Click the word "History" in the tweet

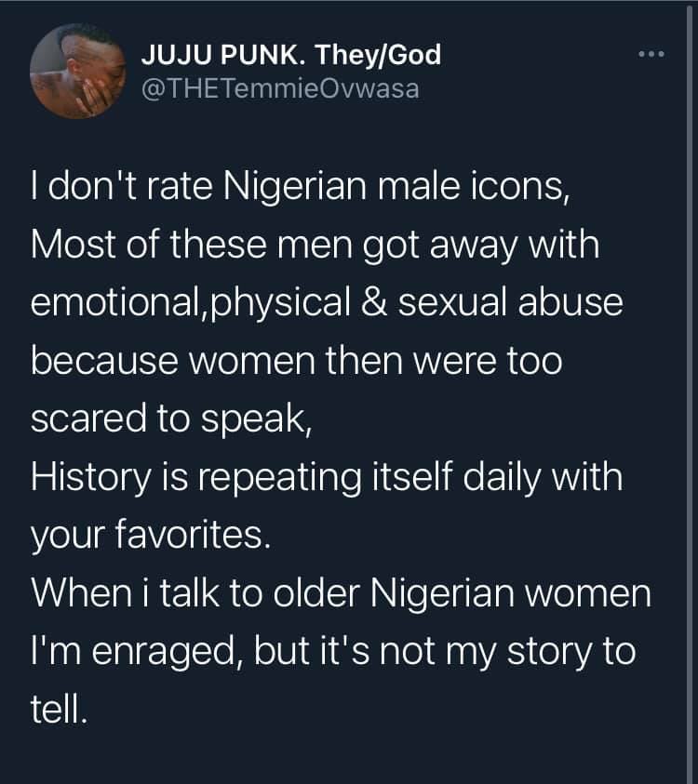click(93, 479)
